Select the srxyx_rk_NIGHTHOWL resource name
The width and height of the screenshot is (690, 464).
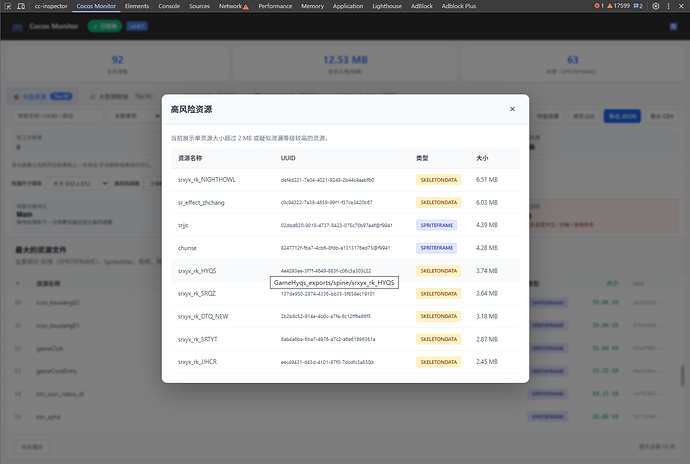pyautogui.click(x=207, y=180)
